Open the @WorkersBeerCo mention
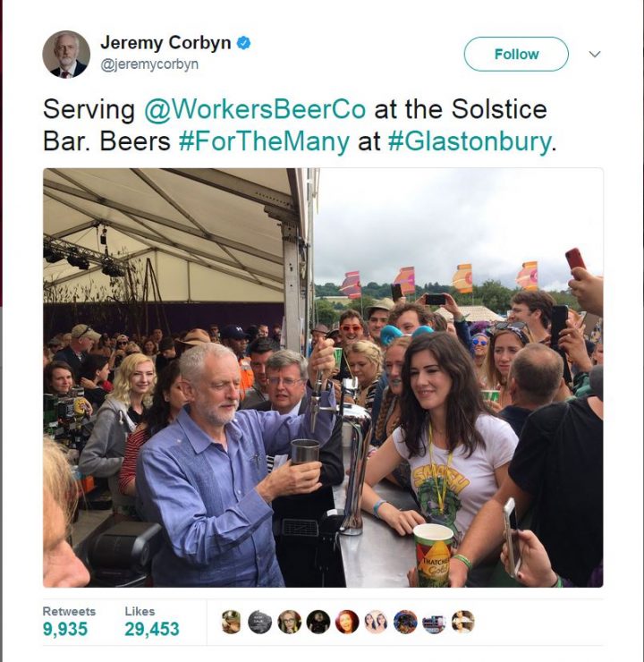 [255, 109]
